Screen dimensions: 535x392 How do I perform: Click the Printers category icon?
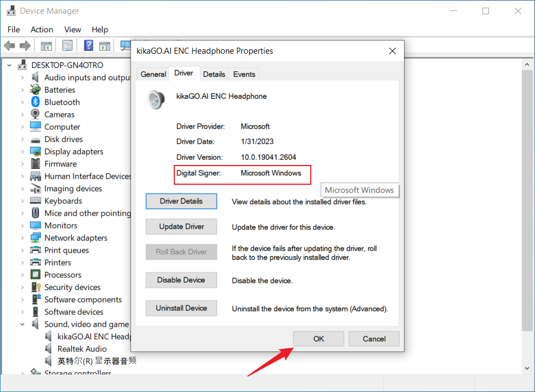click(35, 263)
